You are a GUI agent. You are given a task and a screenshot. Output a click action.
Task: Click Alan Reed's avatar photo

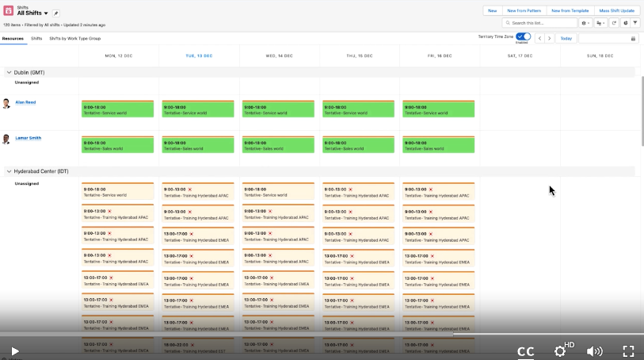(6, 104)
